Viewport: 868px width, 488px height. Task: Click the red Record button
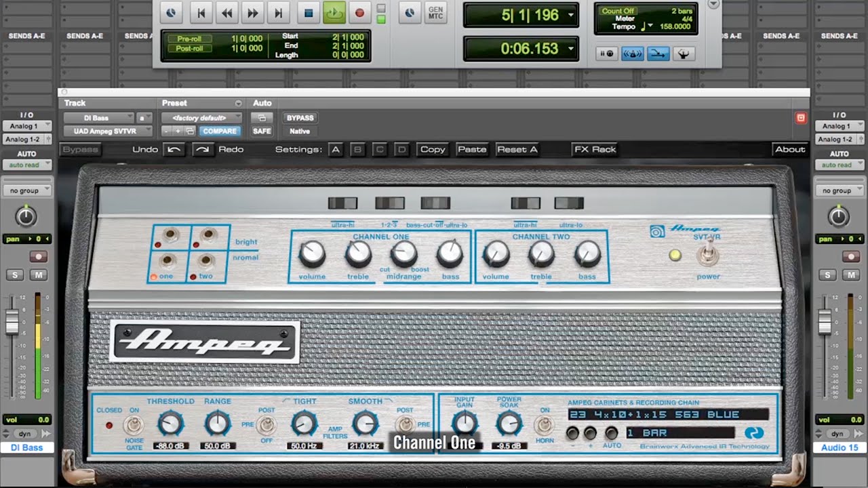pos(359,12)
